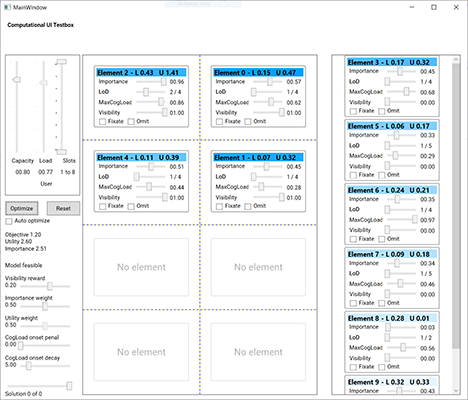Select the Element 4 header bar
This screenshot has height=400, width=468.
[x=141, y=157]
